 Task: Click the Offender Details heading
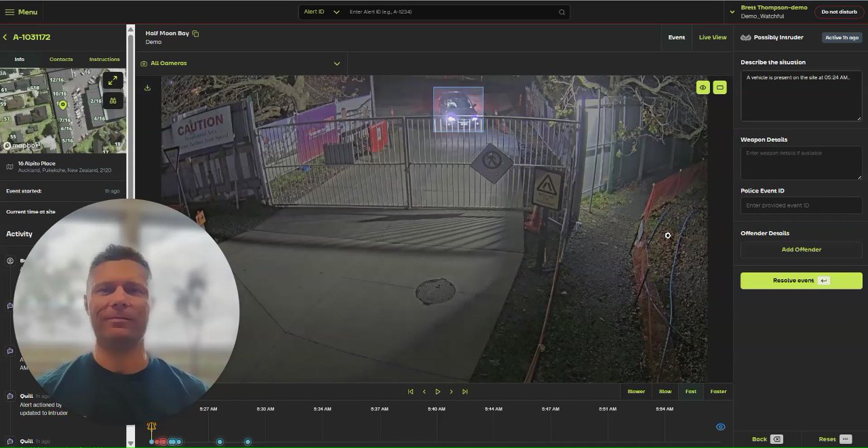coord(765,233)
